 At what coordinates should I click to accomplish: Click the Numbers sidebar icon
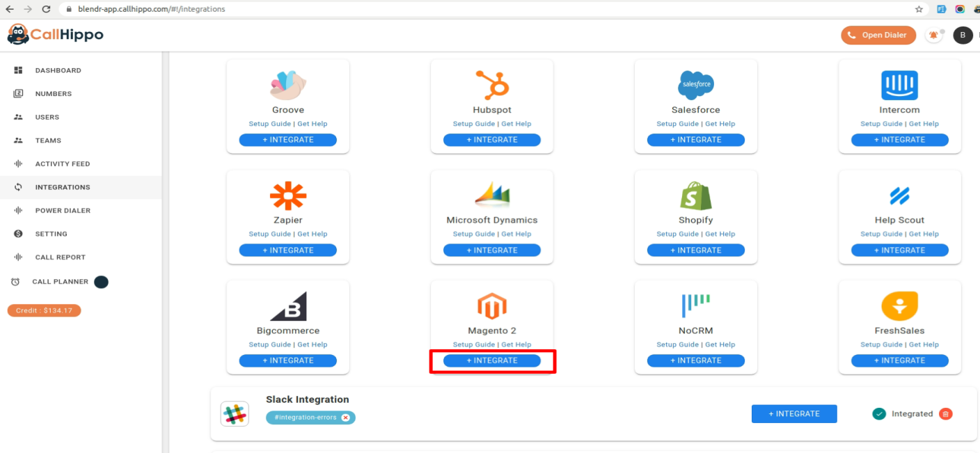click(x=19, y=93)
